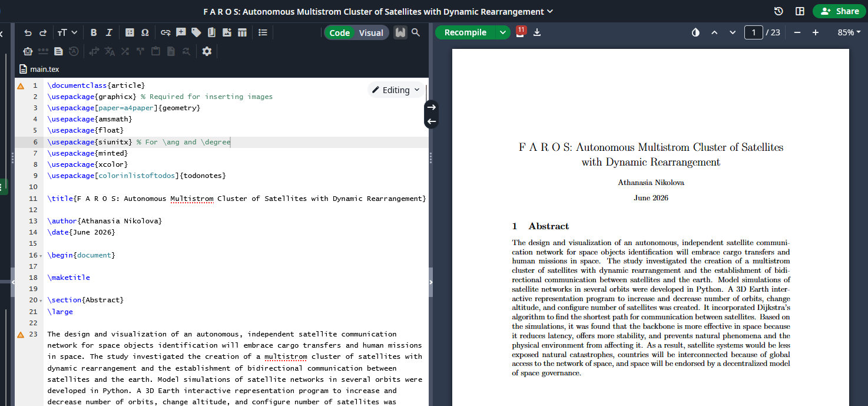This screenshot has height=406, width=868.
Task: Switch editor to Code mode
Action: [x=339, y=33]
